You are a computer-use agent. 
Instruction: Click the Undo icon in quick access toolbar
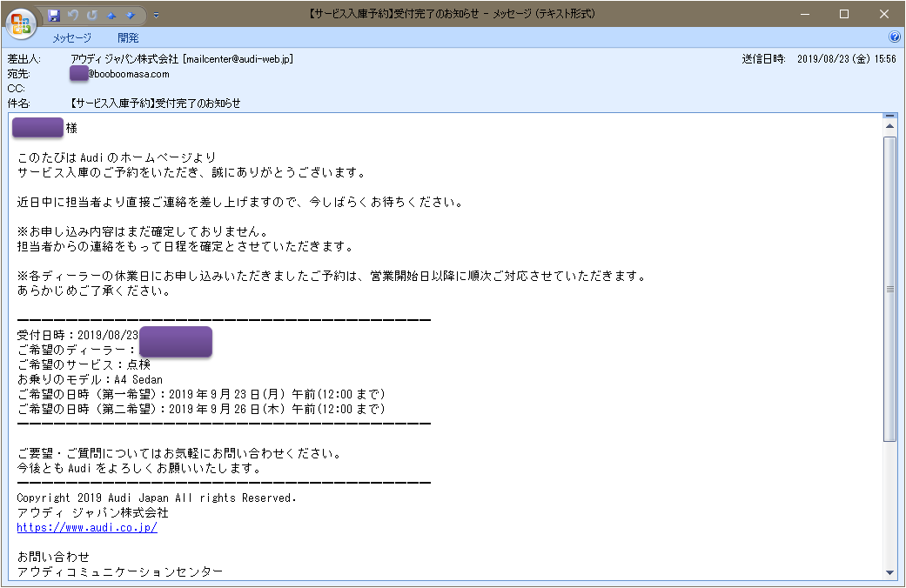point(73,16)
